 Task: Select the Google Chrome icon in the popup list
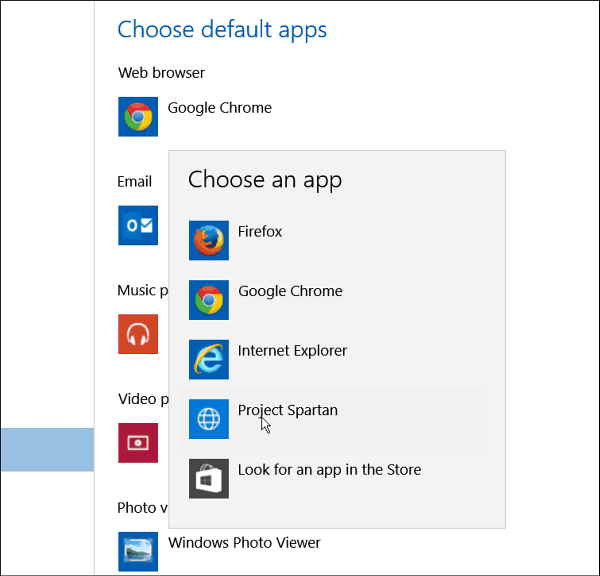tap(209, 300)
